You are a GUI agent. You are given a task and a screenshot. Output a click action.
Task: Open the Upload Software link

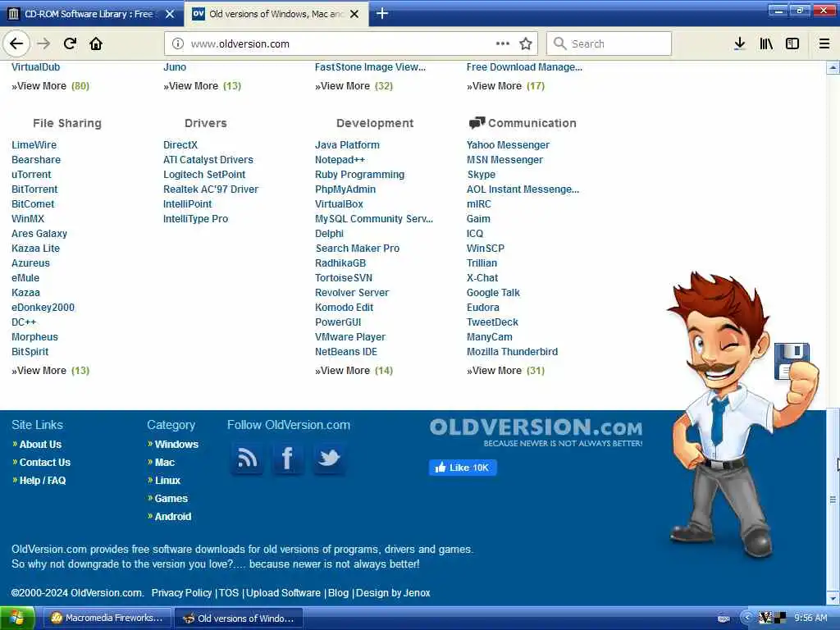[x=283, y=593]
